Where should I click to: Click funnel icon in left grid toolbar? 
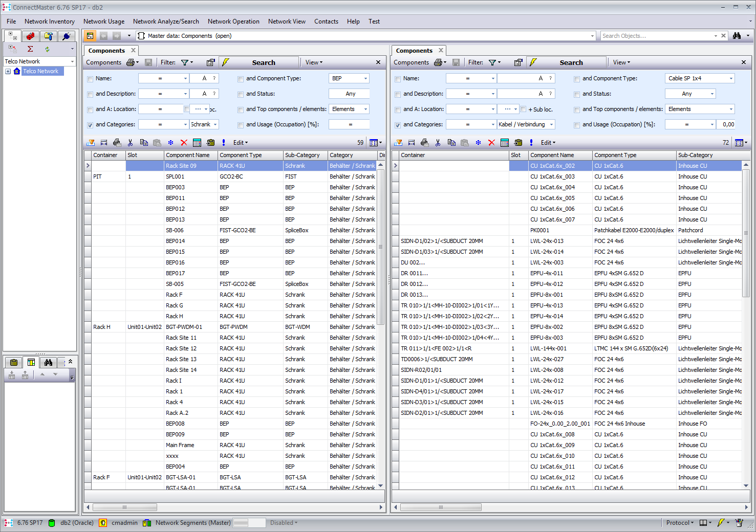91,143
